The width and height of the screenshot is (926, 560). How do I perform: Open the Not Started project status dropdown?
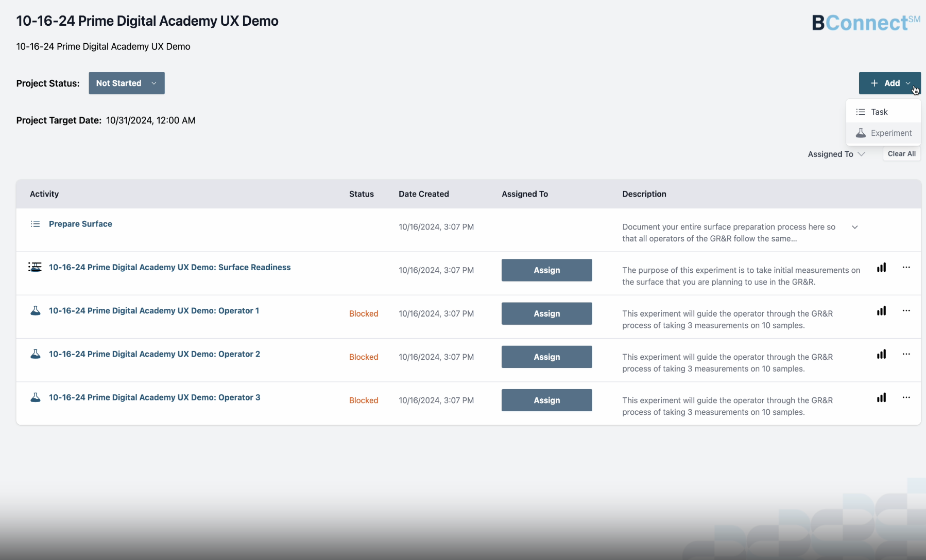(127, 83)
